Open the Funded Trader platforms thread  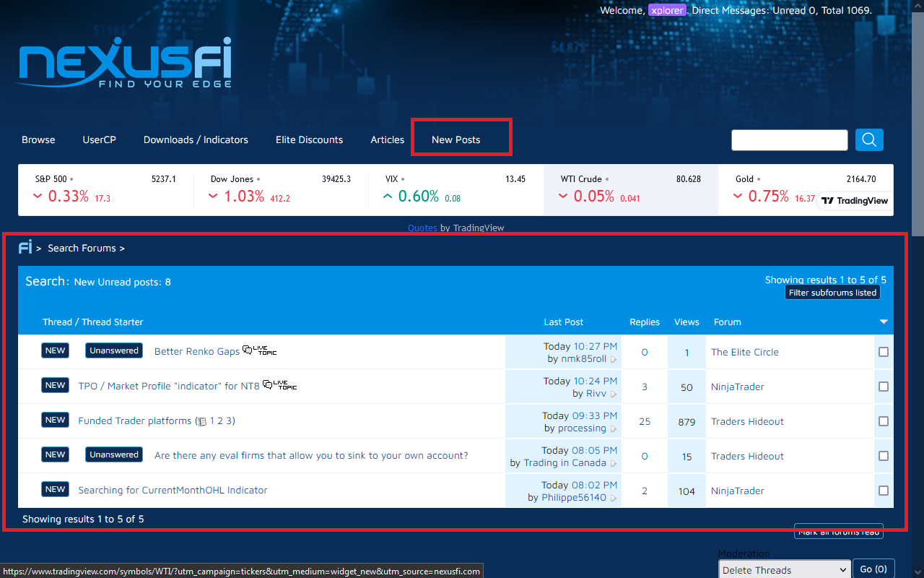[x=135, y=420]
